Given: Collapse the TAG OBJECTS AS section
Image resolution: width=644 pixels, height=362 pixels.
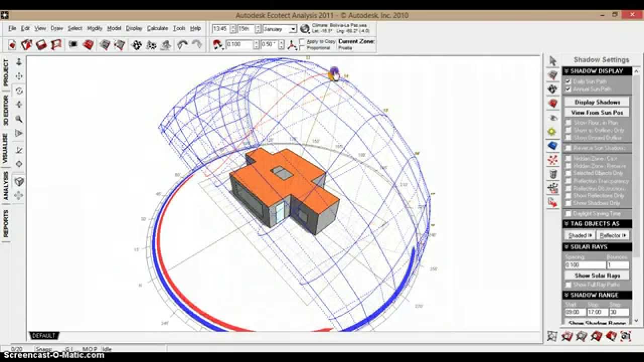Looking at the screenshot, I should 597,224.
